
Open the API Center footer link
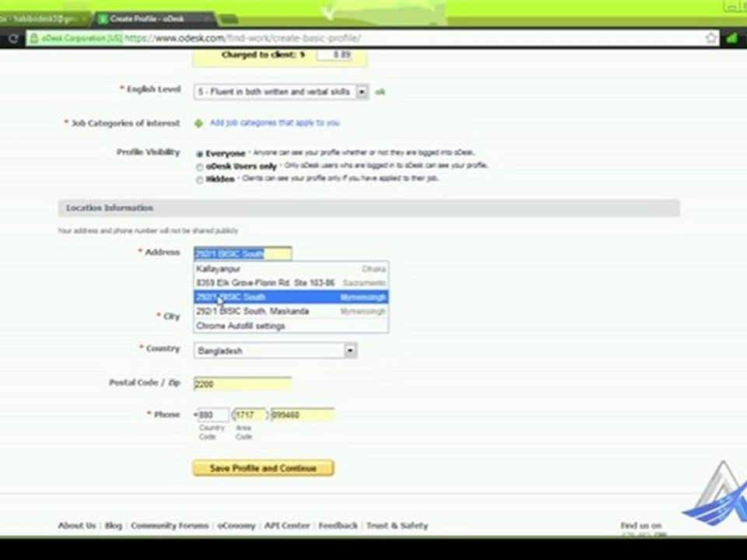pyautogui.click(x=287, y=526)
